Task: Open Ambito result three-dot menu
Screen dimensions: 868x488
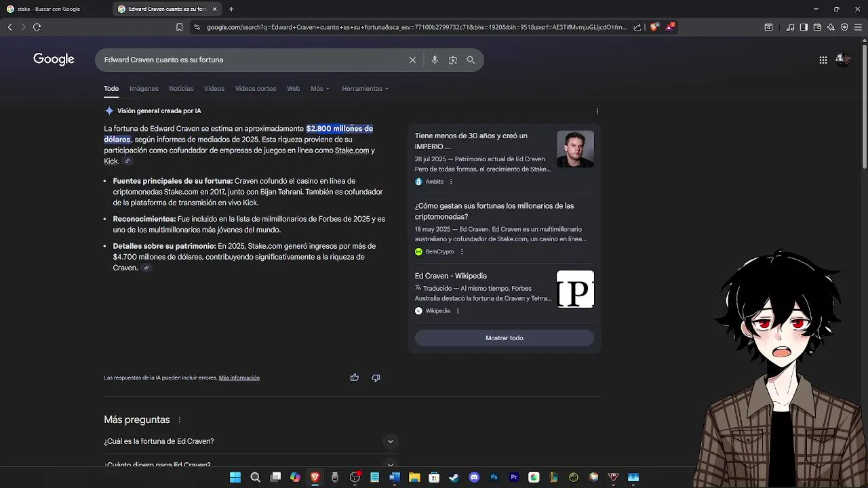Action: click(451, 182)
